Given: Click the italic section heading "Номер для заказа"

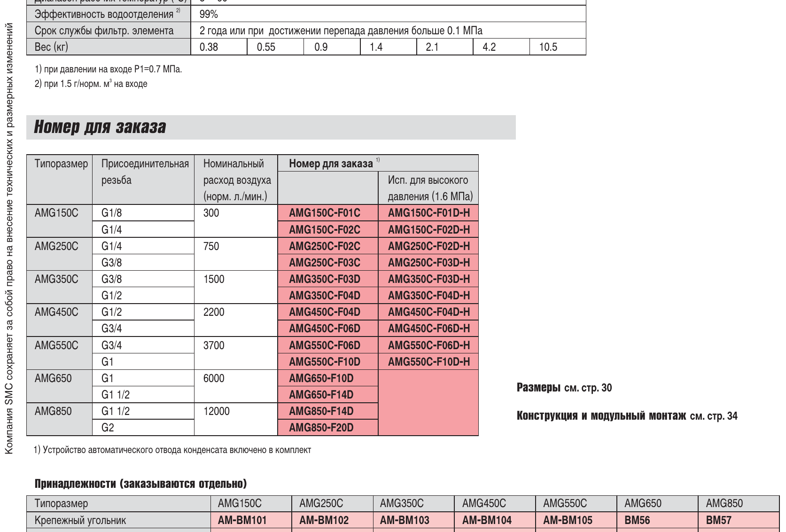Looking at the screenshot, I should point(100,127).
